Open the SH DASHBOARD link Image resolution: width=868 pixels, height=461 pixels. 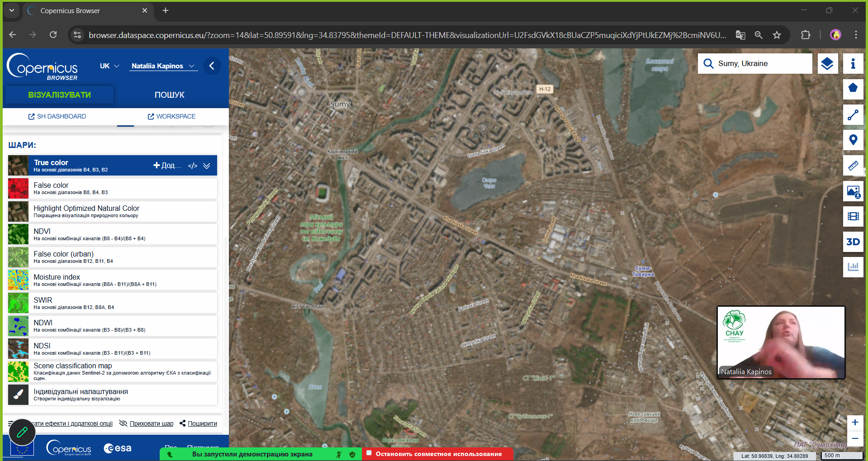pos(57,116)
